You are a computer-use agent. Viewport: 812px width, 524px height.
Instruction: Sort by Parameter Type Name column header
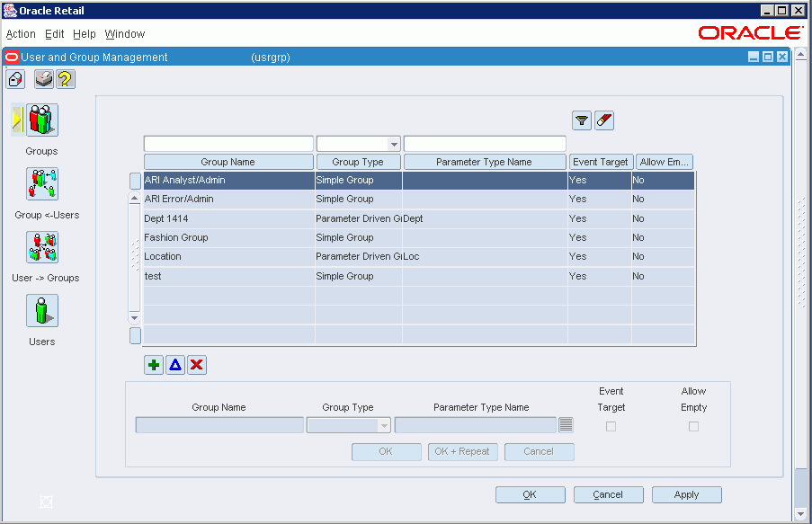[484, 162]
